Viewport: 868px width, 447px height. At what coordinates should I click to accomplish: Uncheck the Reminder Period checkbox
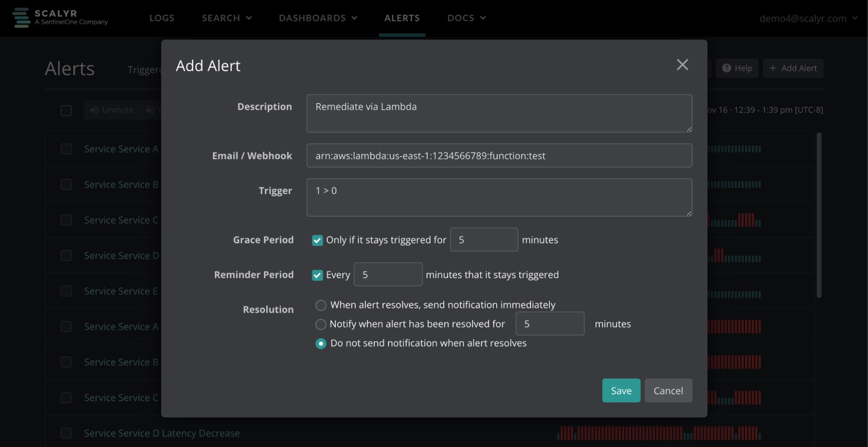(x=317, y=275)
